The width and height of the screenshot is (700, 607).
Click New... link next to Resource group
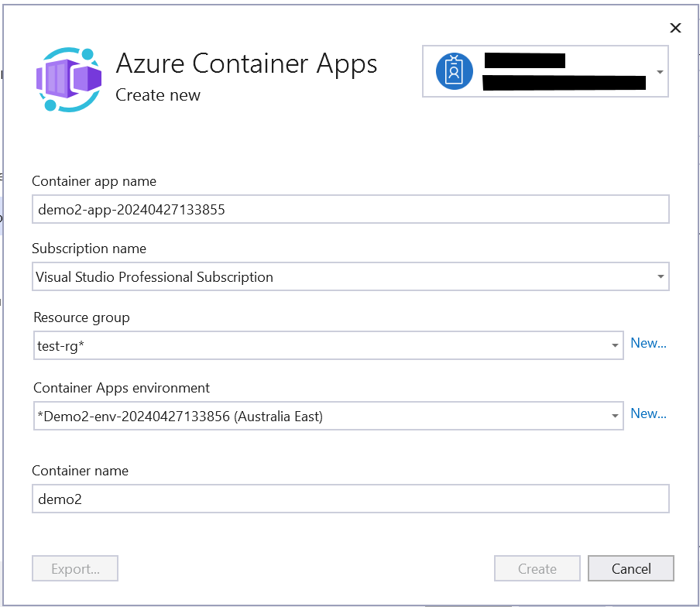648,343
